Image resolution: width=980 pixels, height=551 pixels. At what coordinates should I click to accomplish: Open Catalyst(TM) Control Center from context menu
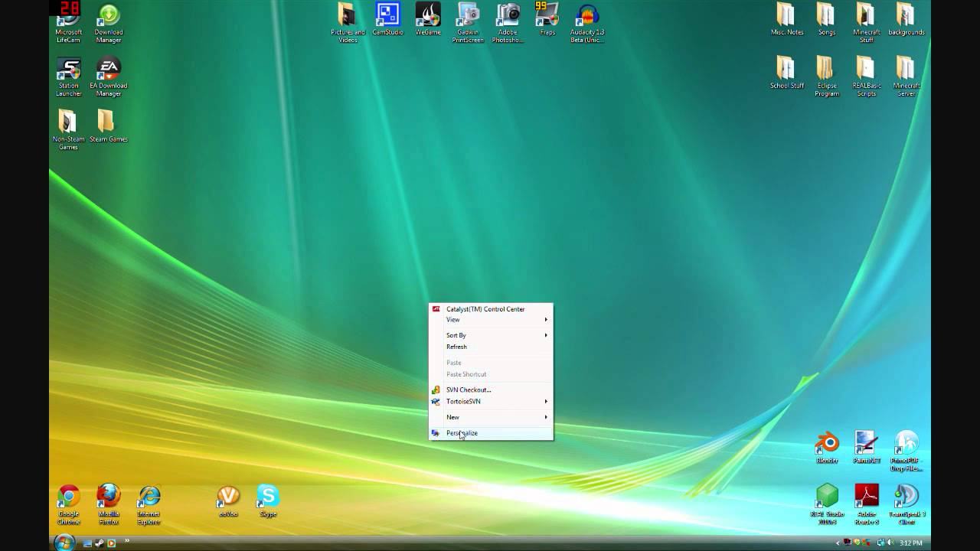coord(491,309)
